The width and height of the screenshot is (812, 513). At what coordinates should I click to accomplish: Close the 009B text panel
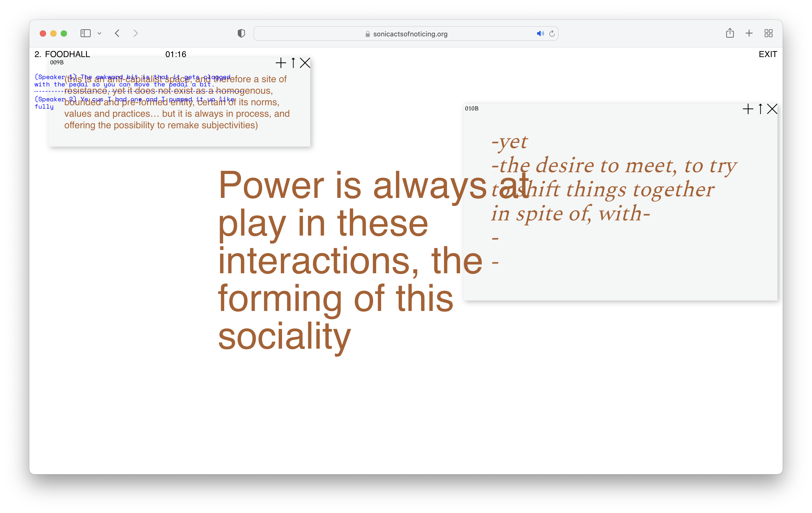(x=305, y=63)
